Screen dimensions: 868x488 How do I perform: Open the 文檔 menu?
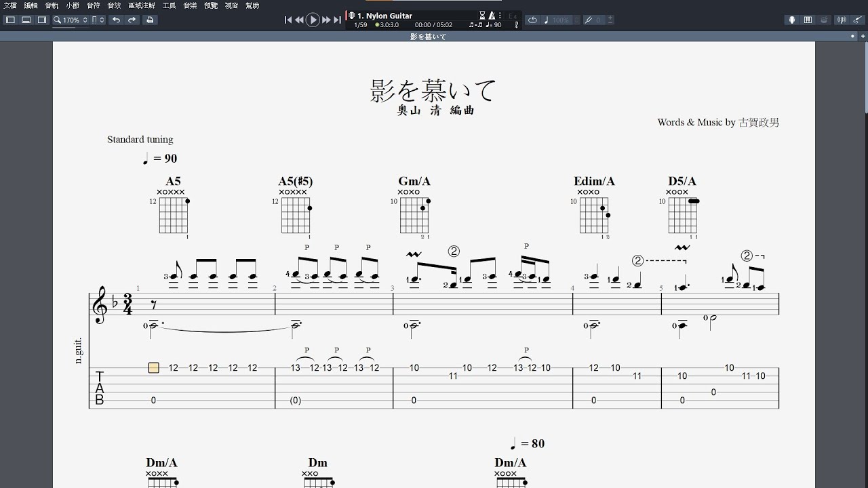pos(10,5)
